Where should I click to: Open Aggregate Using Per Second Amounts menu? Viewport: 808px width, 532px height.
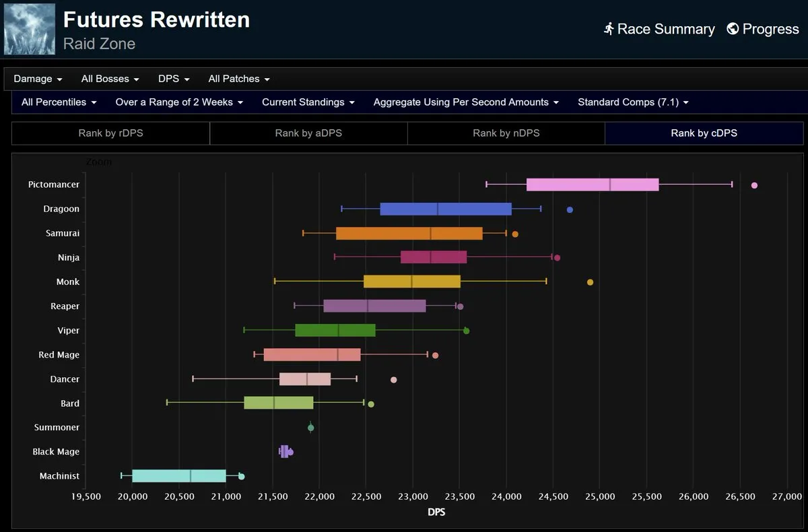point(466,102)
